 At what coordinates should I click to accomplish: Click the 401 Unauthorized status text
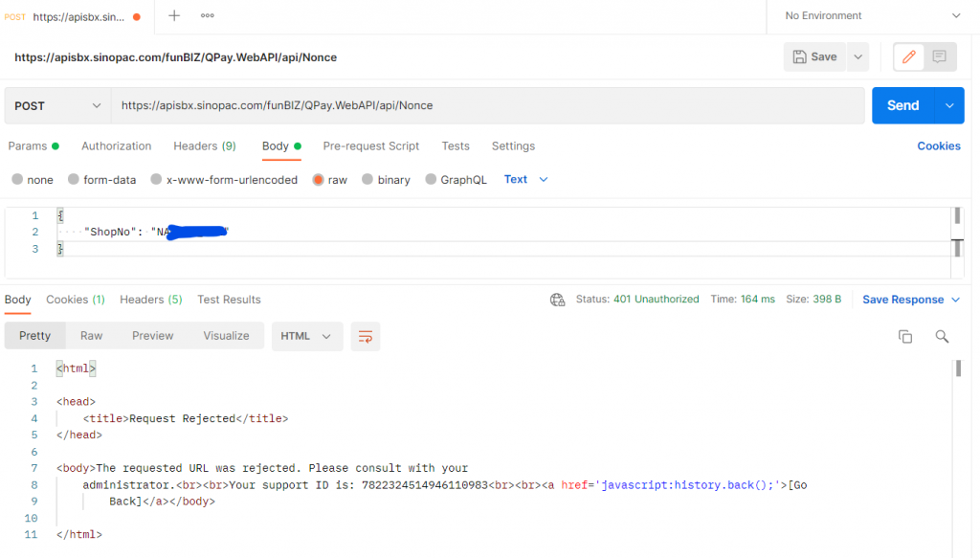tap(657, 300)
